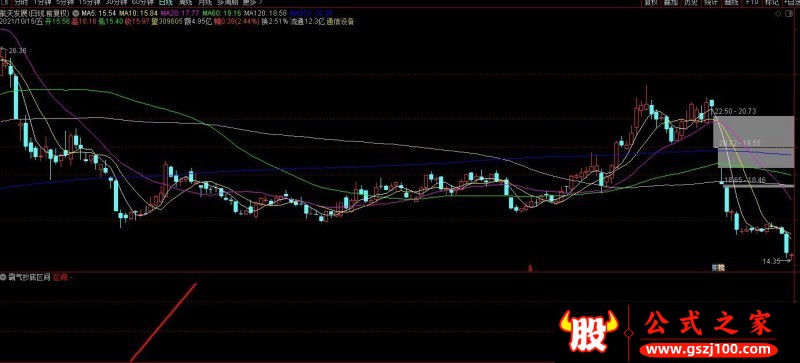Click the 叠加 overlay button
The width and height of the screenshot is (800, 363).
pyautogui.click(x=670, y=3)
